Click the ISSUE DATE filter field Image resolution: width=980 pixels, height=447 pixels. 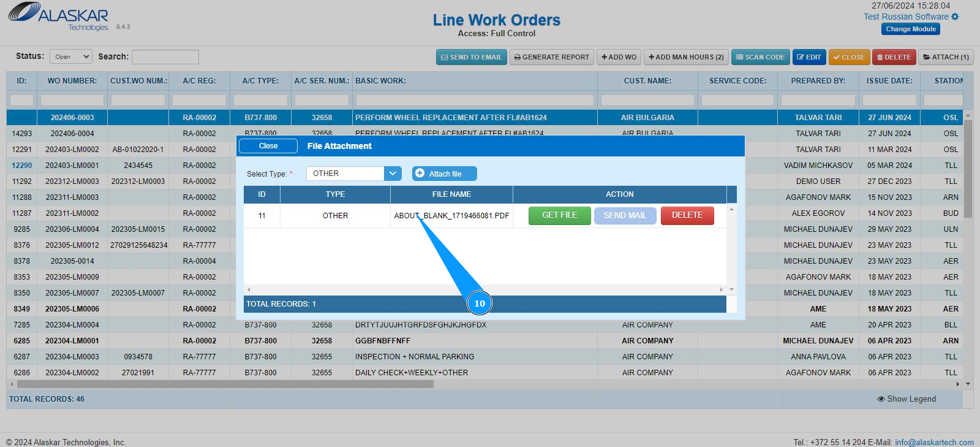tap(889, 100)
